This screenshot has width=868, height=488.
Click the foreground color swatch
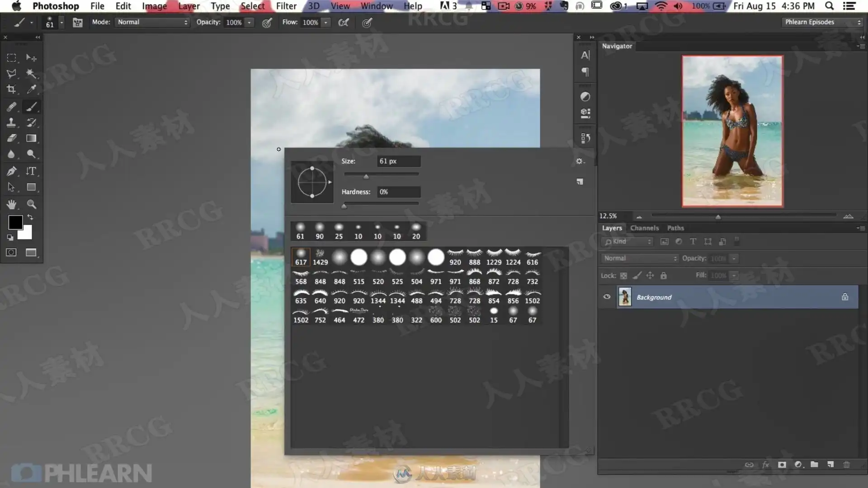tap(15, 222)
